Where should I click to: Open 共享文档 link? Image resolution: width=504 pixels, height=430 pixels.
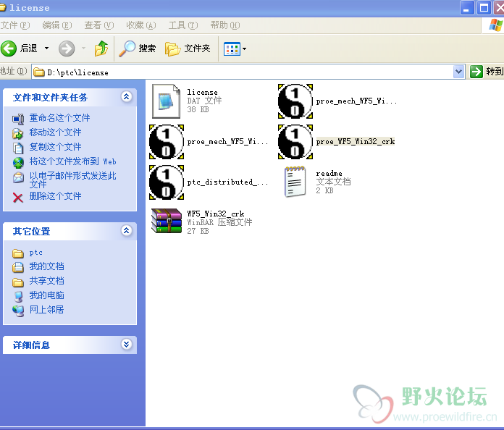[x=46, y=281]
